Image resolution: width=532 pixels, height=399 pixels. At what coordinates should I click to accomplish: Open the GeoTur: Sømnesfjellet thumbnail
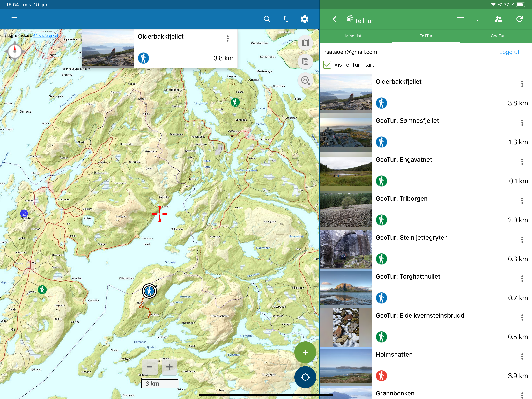coord(346,132)
